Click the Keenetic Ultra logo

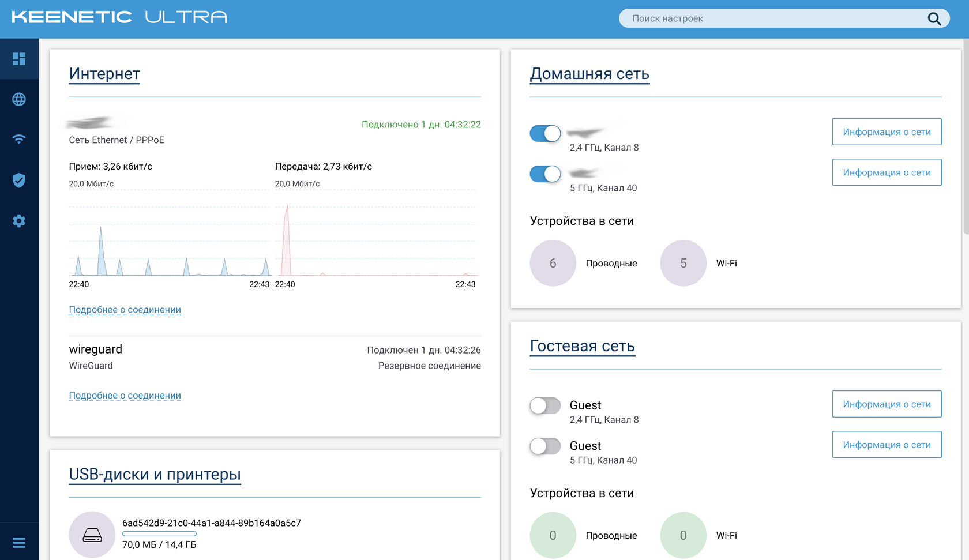[119, 17]
